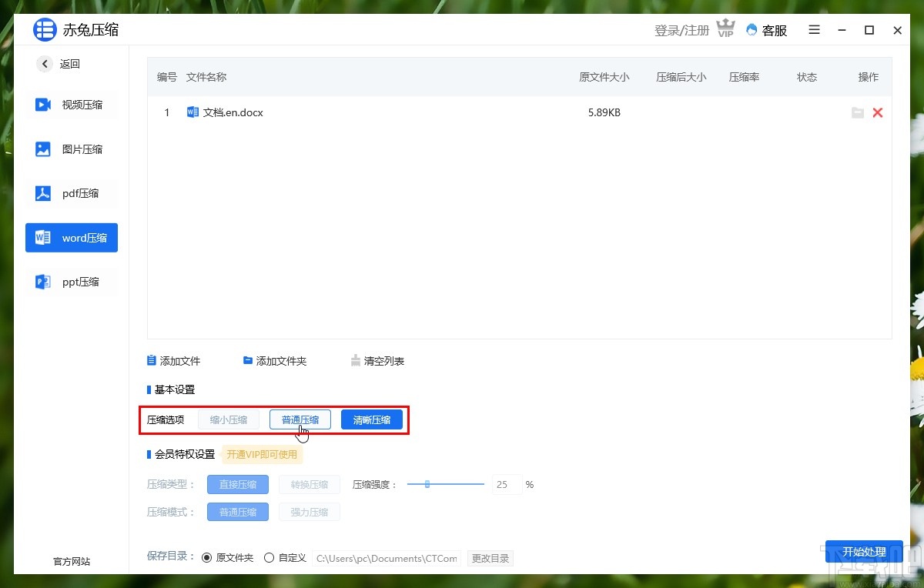Click 添加文件夹 to add a folder
This screenshot has height=588, width=924.
point(275,361)
